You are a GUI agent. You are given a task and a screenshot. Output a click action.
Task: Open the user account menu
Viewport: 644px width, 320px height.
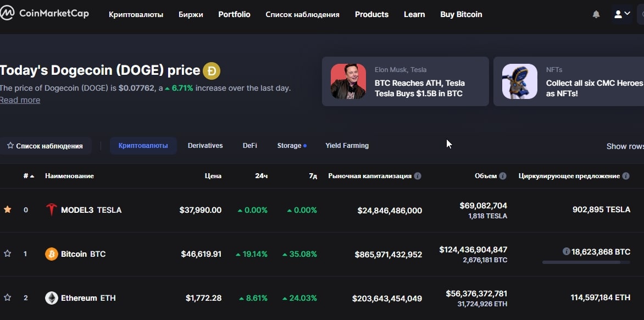pyautogui.click(x=622, y=14)
